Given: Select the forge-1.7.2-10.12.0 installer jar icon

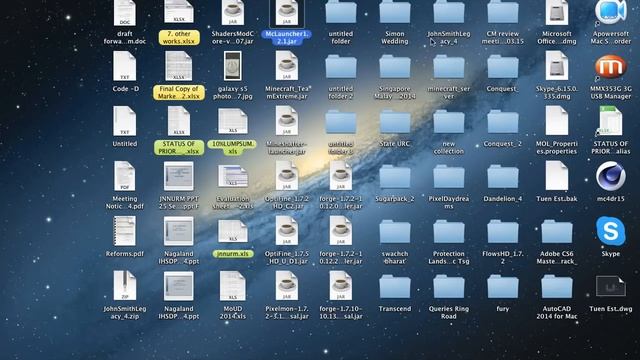Looking at the screenshot, I should tap(341, 176).
